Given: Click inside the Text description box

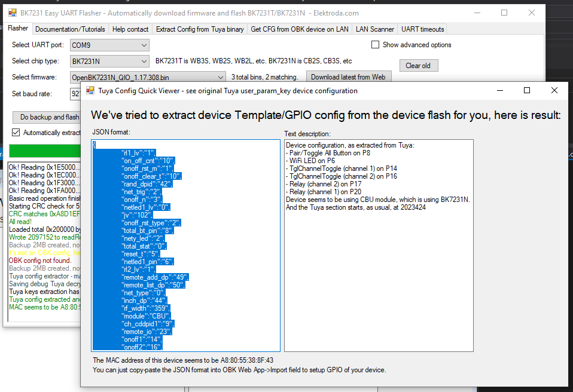Looking at the screenshot, I should (379, 245).
